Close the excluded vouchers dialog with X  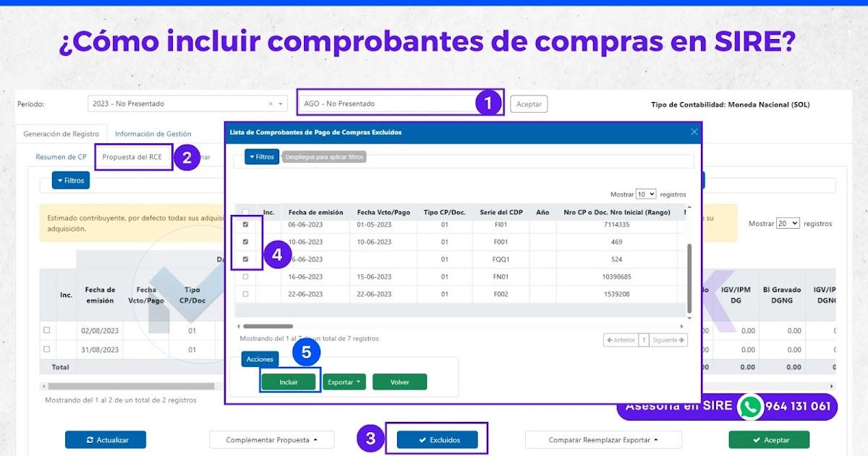coord(694,132)
